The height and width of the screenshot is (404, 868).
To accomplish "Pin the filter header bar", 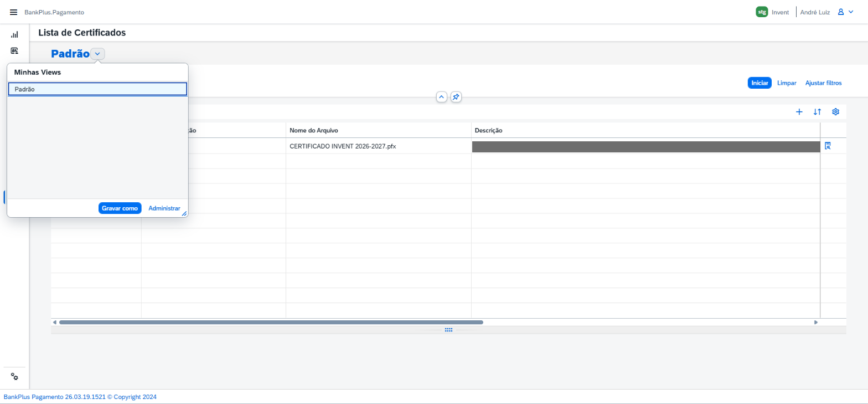I will click(456, 97).
